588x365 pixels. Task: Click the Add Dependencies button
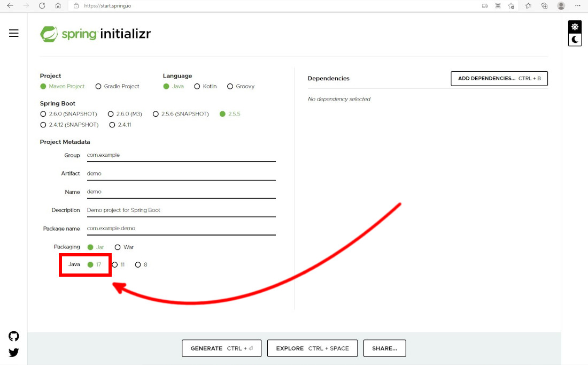(499, 79)
